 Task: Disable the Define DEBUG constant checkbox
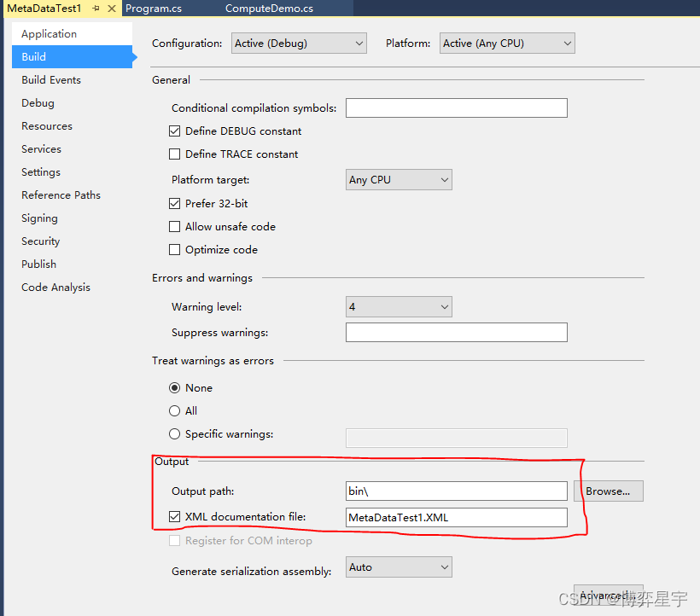(x=175, y=131)
